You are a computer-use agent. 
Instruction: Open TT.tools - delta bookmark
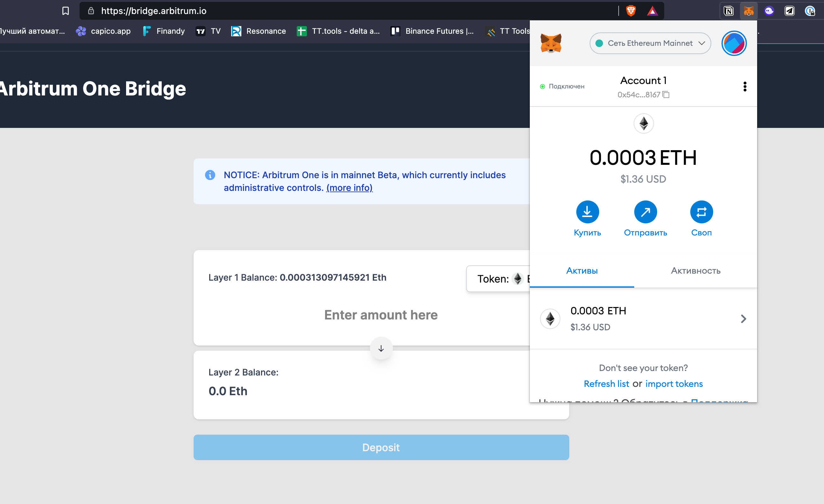click(x=338, y=31)
